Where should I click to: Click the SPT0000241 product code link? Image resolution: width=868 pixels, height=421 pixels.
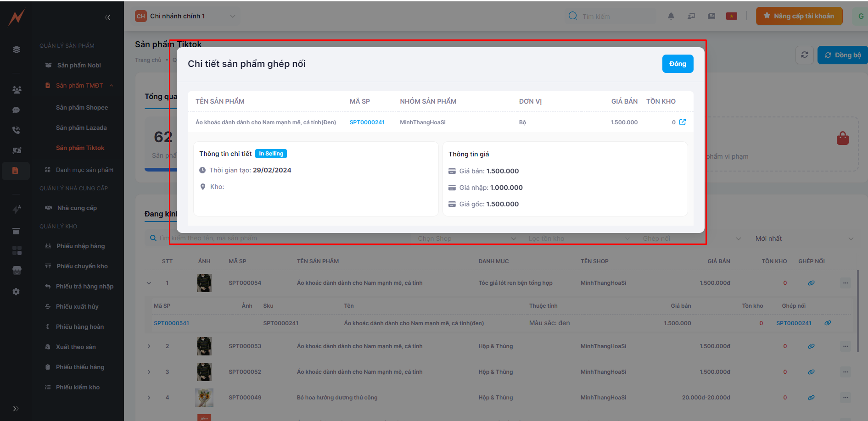point(367,122)
